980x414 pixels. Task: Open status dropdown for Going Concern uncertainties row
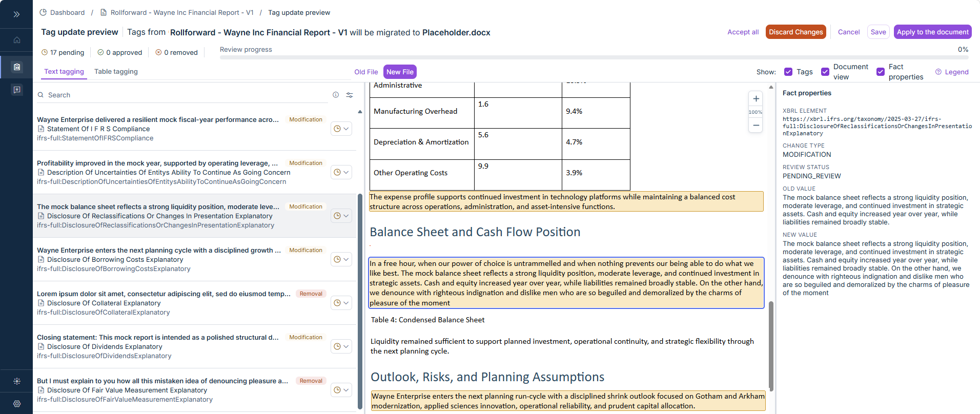coord(341,172)
